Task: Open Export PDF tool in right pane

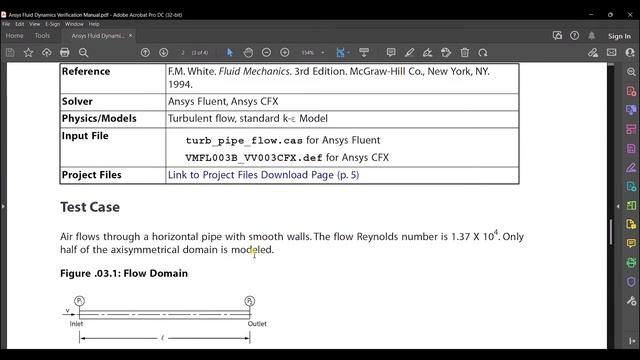Action: tap(631, 187)
